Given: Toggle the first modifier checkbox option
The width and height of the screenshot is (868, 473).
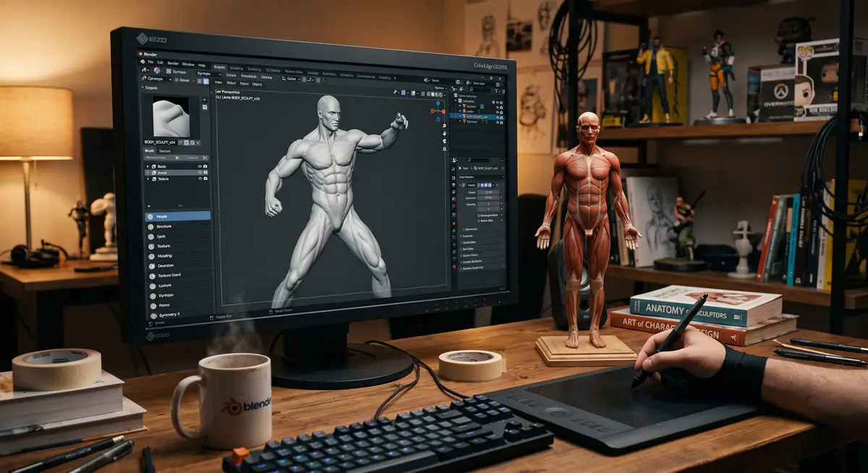Looking at the screenshot, I should tap(479, 216).
